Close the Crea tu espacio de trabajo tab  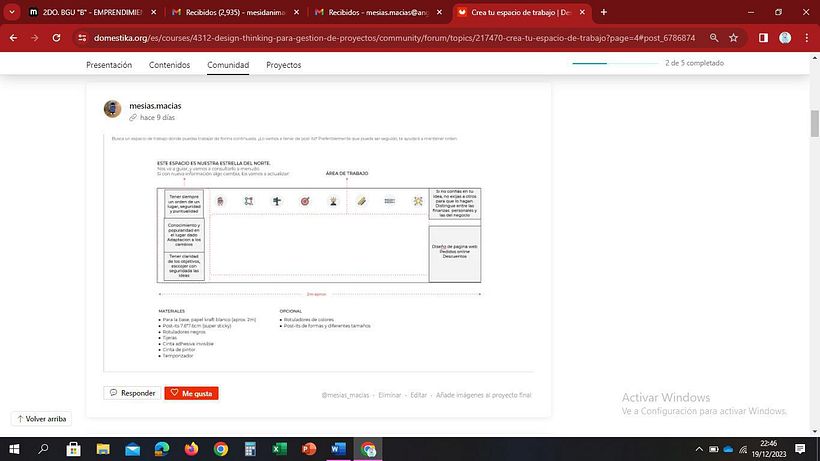point(582,12)
